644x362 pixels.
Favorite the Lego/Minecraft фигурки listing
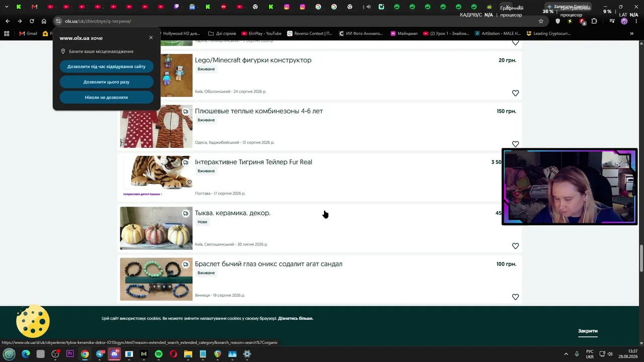pyautogui.click(x=515, y=93)
